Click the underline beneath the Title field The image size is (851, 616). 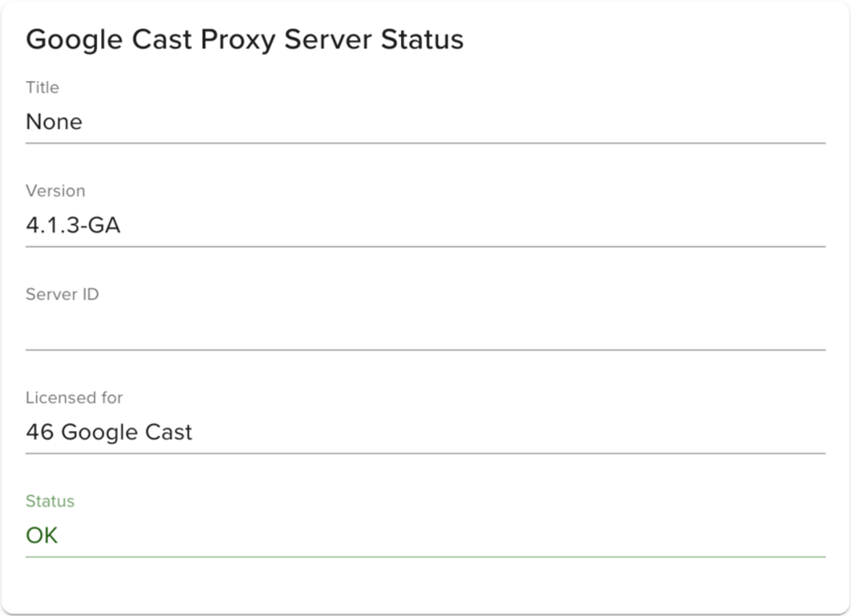pyautogui.click(x=425, y=141)
